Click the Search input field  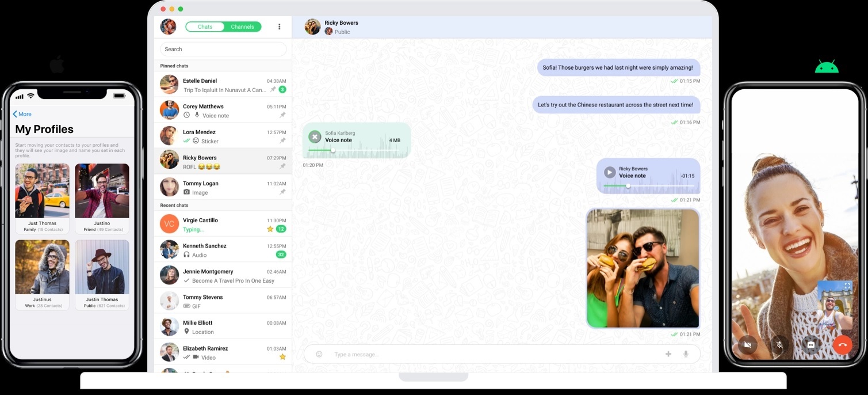[x=223, y=50]
